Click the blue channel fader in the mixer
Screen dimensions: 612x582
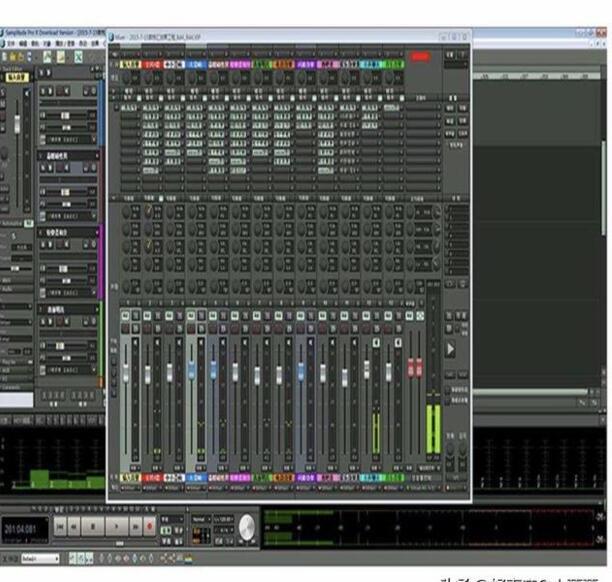point(191,370)
